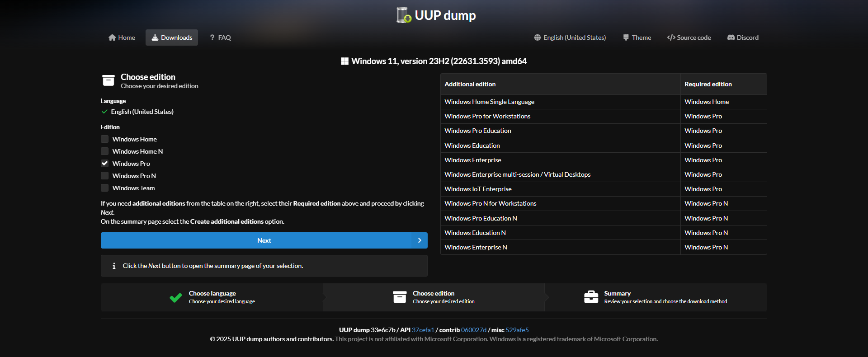Select the Summary step
This screenshot has height=357, width=868.
tap(656, 297)
